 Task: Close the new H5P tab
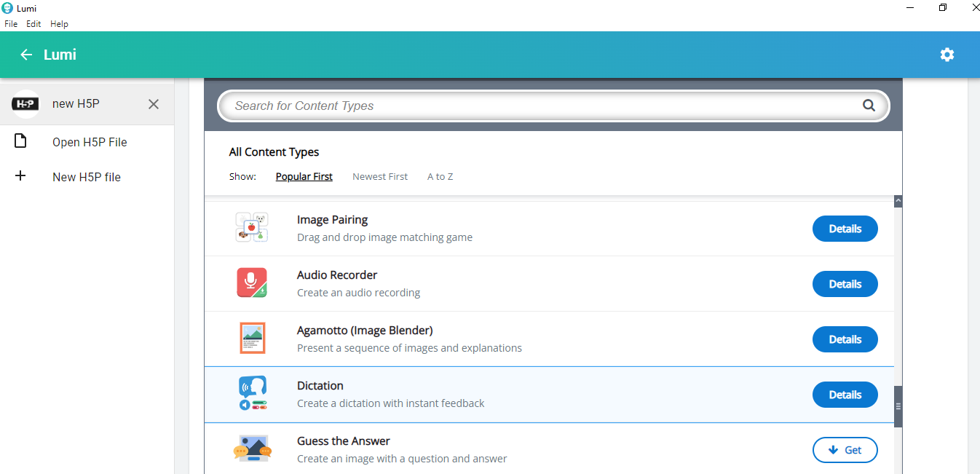click(154, 104)
